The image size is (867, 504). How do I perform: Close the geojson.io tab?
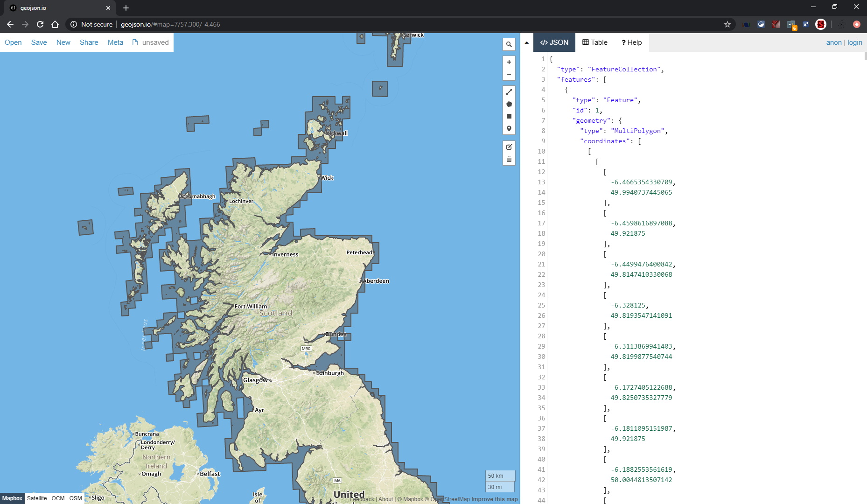(x=108, y=8)
